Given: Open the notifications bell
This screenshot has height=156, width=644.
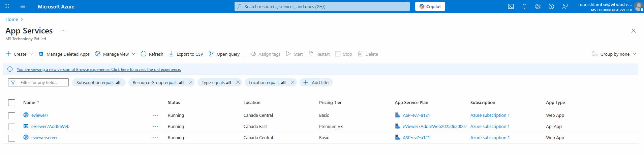Looking at the screenshot, I should 524,6.
